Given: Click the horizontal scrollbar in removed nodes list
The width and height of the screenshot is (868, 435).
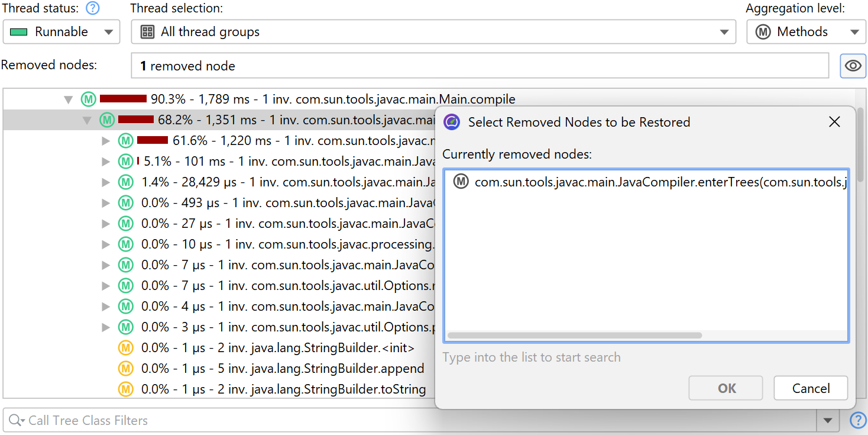Looking at the screenshot, I should (574, 336).
